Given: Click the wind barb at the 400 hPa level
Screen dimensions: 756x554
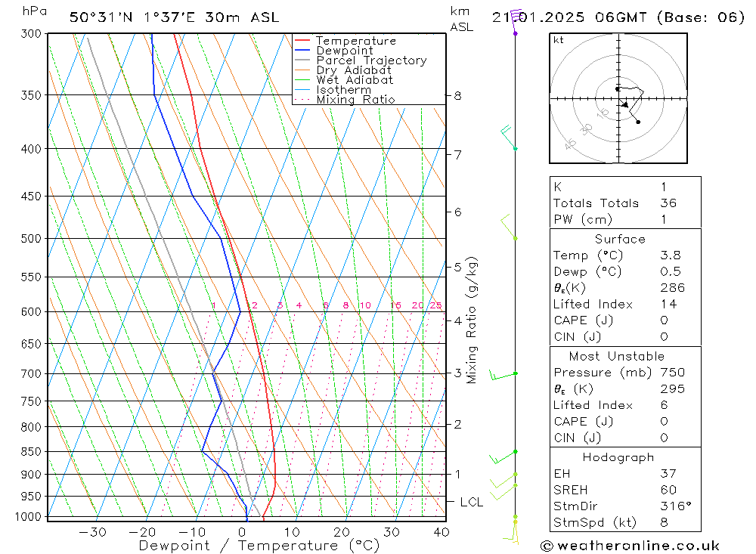Looking at the screenshot, I should (x=508, y=138).
